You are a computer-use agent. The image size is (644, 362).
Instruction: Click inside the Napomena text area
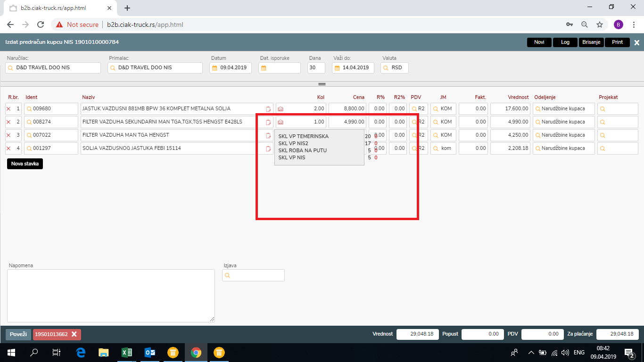click(111, 296)
